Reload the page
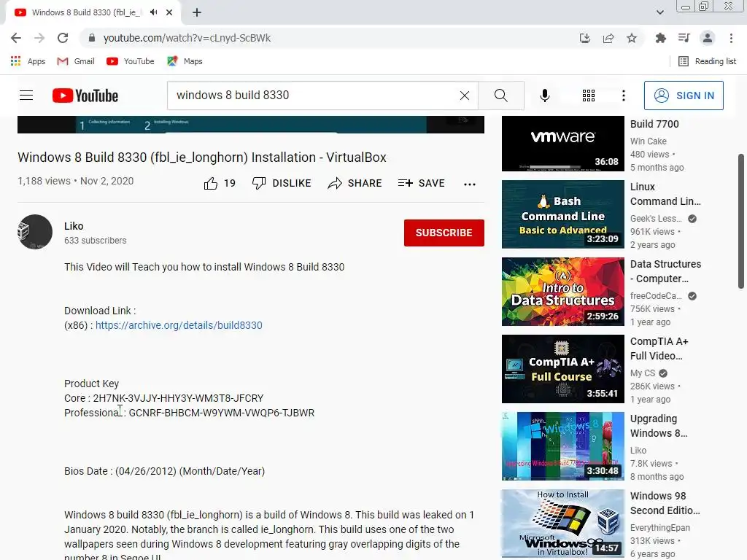Image resolution: width=747 pixels, height=560 pixels. [x=63, y=38]
